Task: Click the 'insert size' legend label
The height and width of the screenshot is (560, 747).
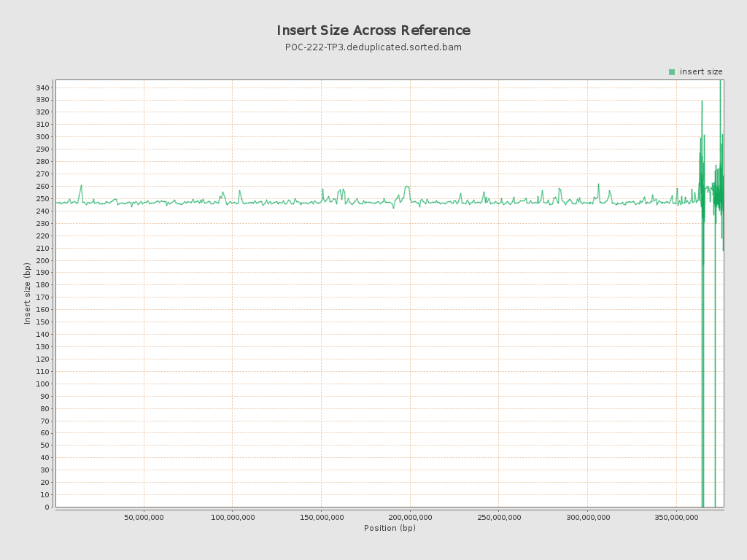Action: click(x=701, y=71)
